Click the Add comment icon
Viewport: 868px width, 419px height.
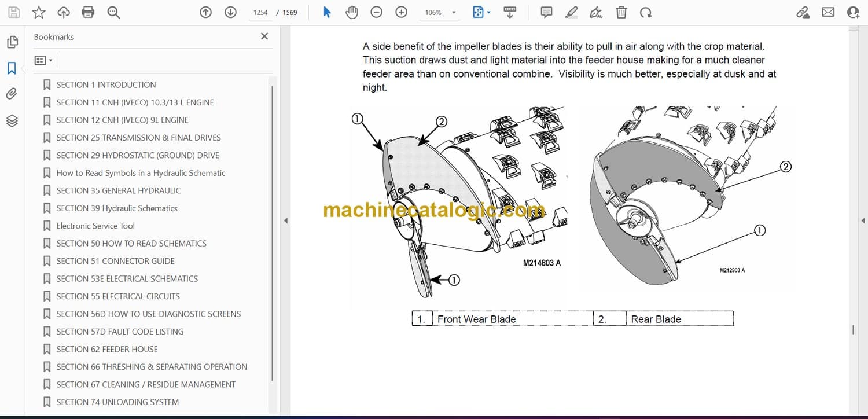tap(546, 12)
